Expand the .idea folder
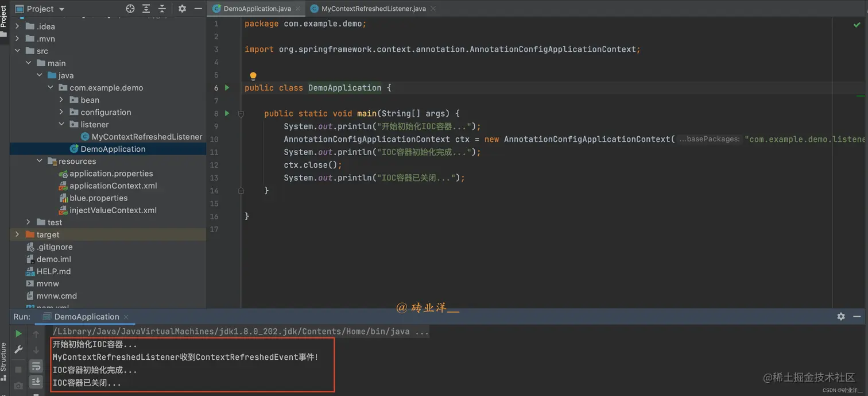868x396 pixels. pos(17,26)
